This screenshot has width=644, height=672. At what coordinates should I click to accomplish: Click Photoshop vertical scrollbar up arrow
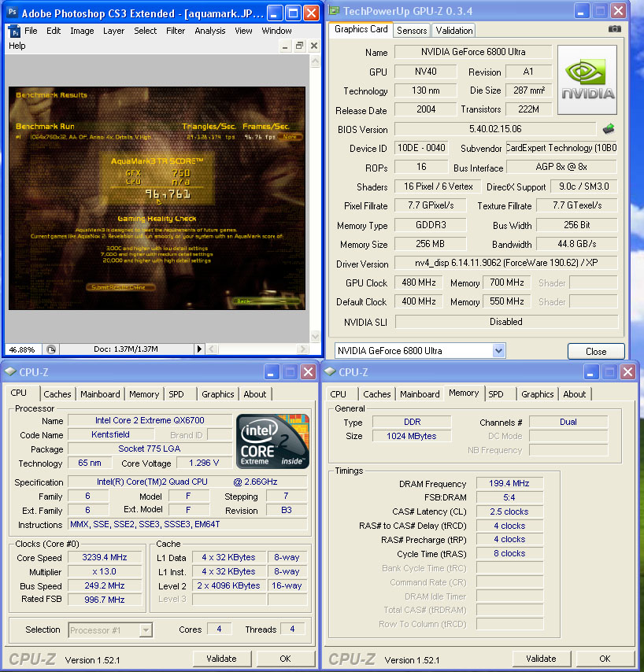coord(315,61)
